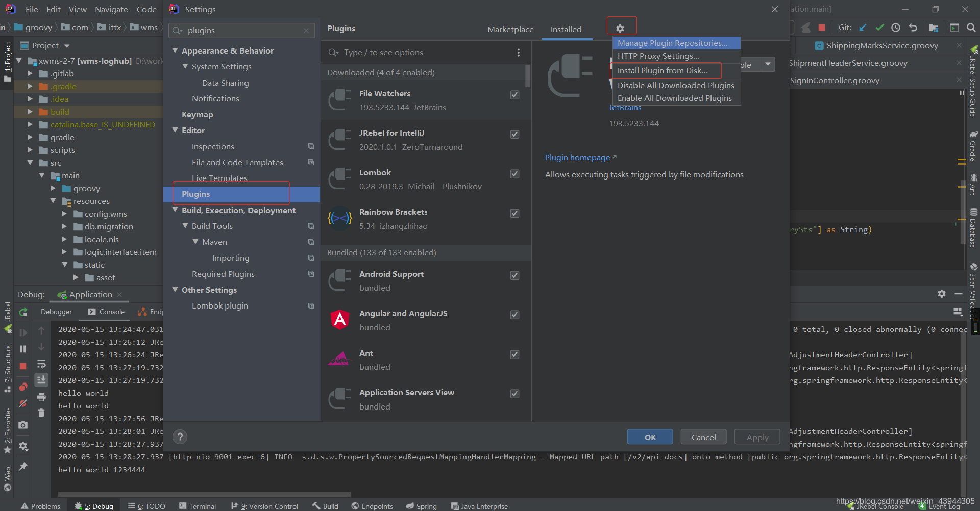Open plugin search options three-dot menu
This screenshot has height=511, width=980.
point(519,53)
